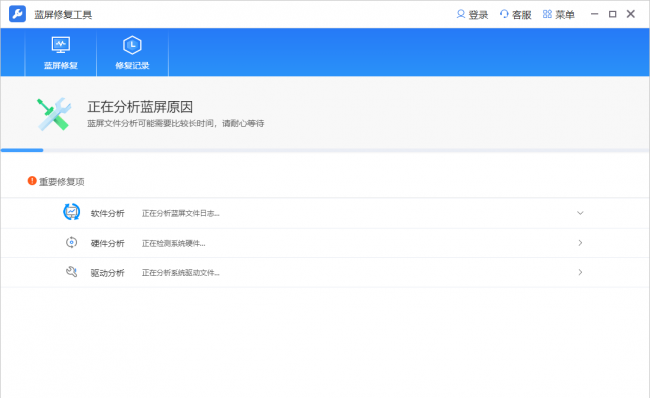The image size is (650, 398).
Task: Click the crossed tools analysis icon
Action: coord(54,114)
